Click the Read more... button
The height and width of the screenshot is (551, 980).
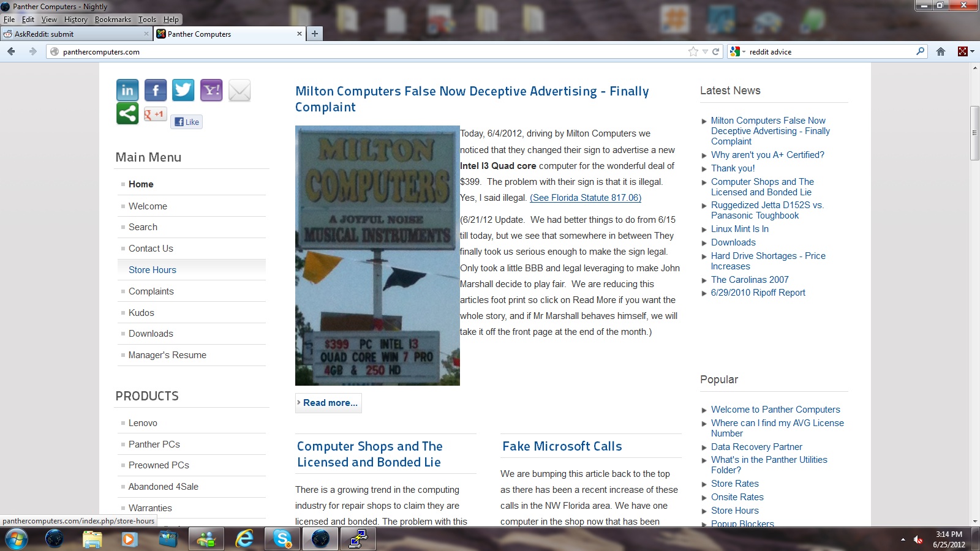[328, 403]
